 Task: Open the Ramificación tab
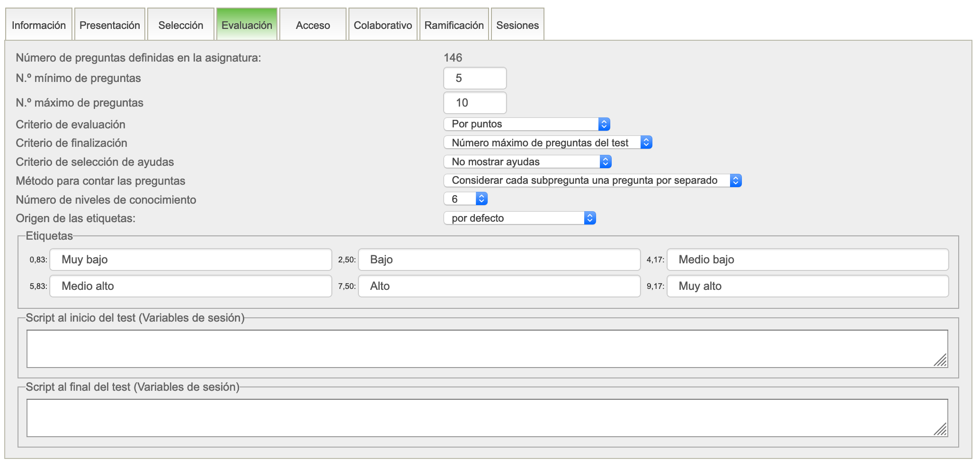[x=454, y=25]
